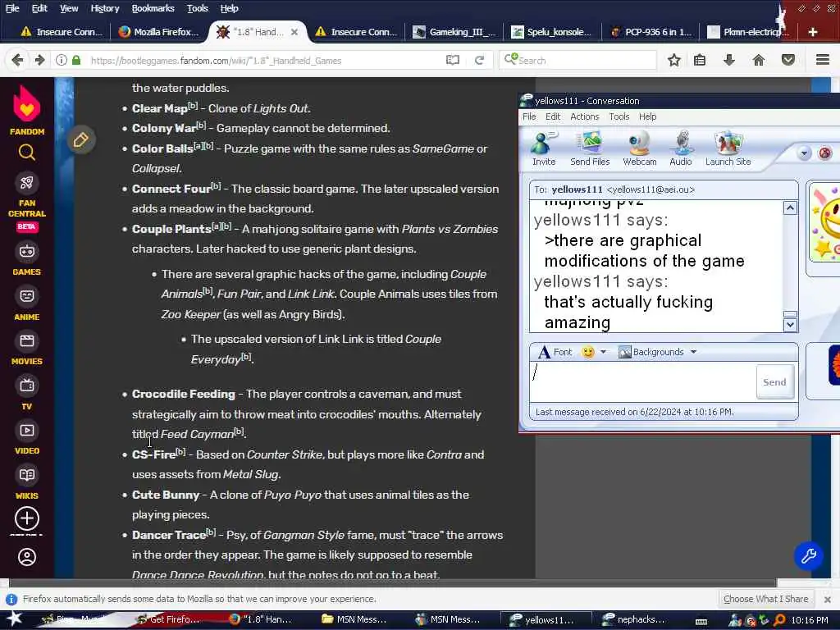Click the page horizontal scrollbar
Image resolution: width=840 pixels, height=630 pixels.
[392, 582]
